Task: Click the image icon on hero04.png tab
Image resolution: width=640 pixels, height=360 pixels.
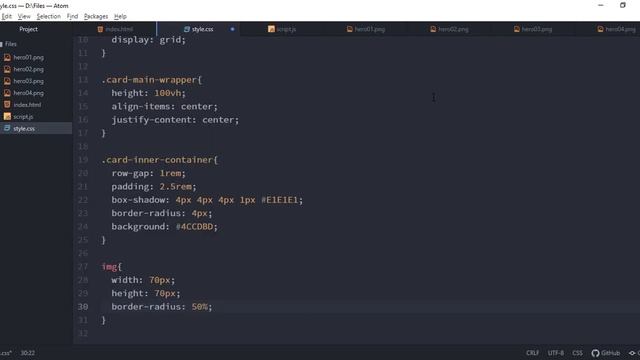Action: pos(600,29)
